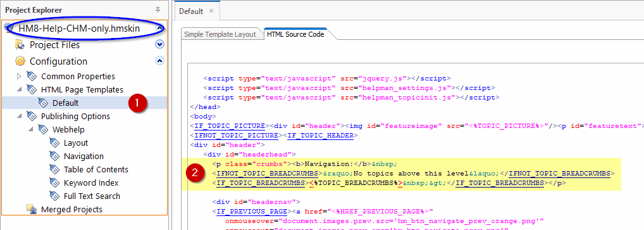The image size is (644, 230).
Task: Select HTML Page Templates in the tree
Action: click(x=82, y=89)
